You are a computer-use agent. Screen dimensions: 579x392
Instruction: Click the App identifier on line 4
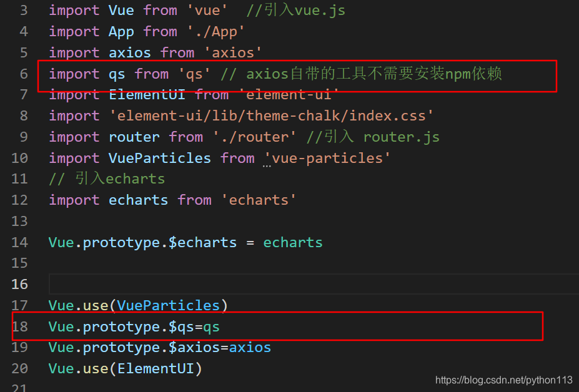click(121, 32)
